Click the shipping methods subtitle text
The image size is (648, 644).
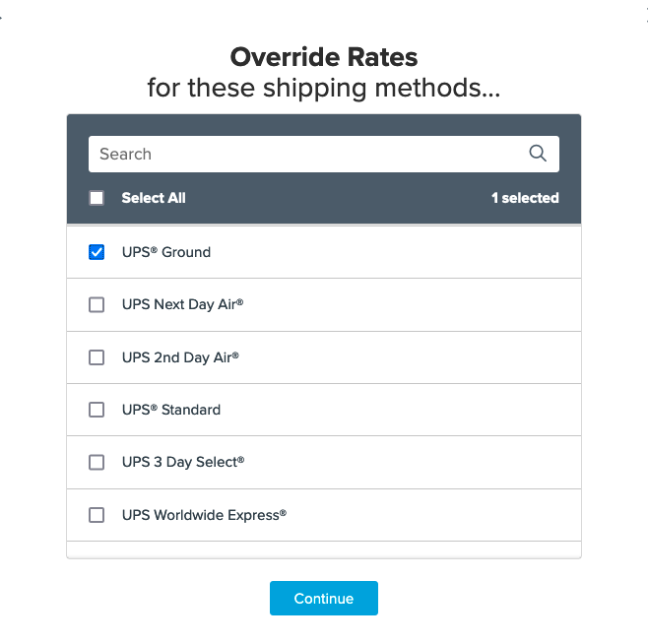(x=324, y=88)
